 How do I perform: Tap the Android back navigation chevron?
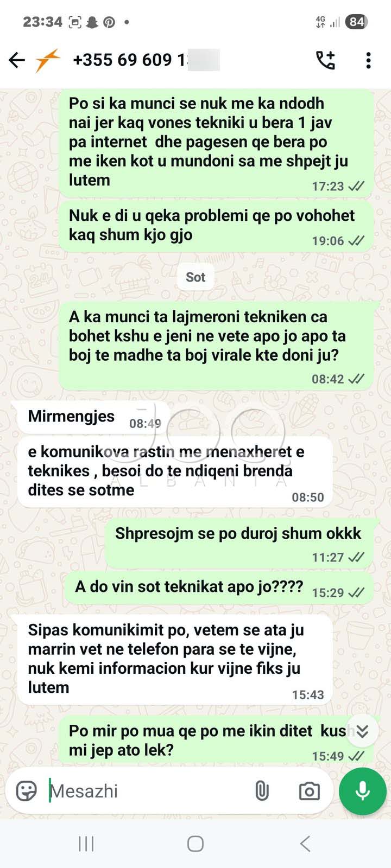coord(305,844)
